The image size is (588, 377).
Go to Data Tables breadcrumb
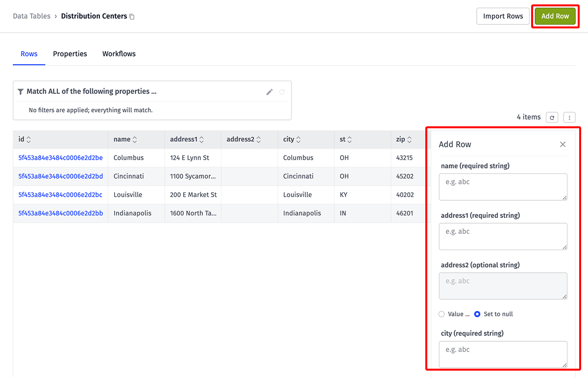pyautogui.click(x=31, y=16)
